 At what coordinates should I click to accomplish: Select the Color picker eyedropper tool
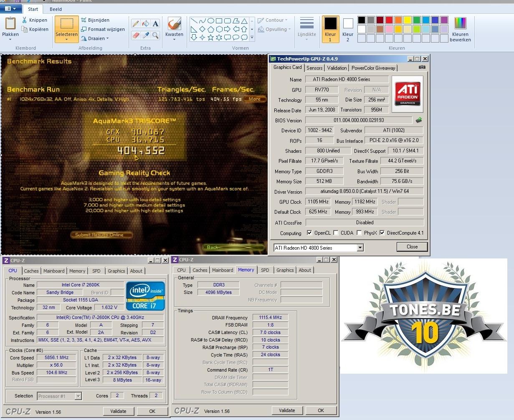pos(146,35)
